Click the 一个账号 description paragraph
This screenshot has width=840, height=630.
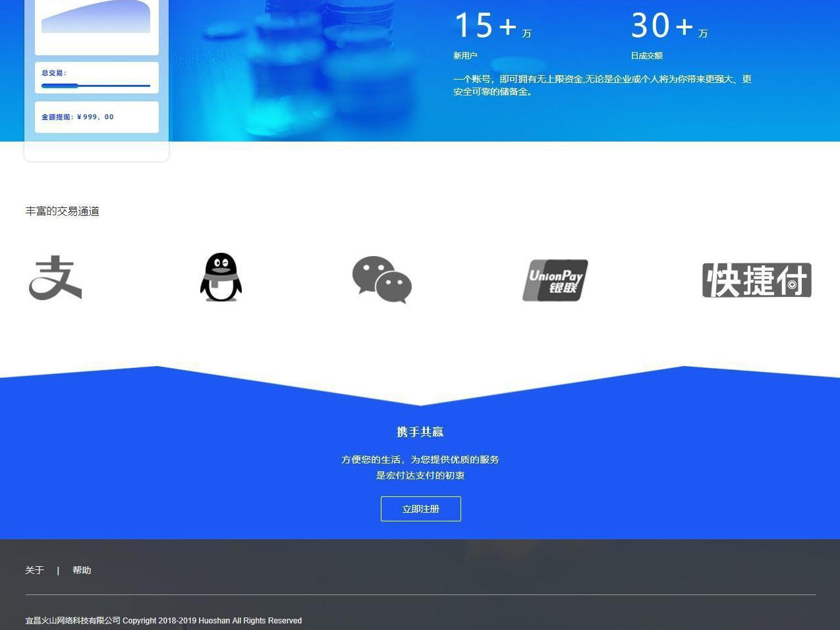(602, 86)
